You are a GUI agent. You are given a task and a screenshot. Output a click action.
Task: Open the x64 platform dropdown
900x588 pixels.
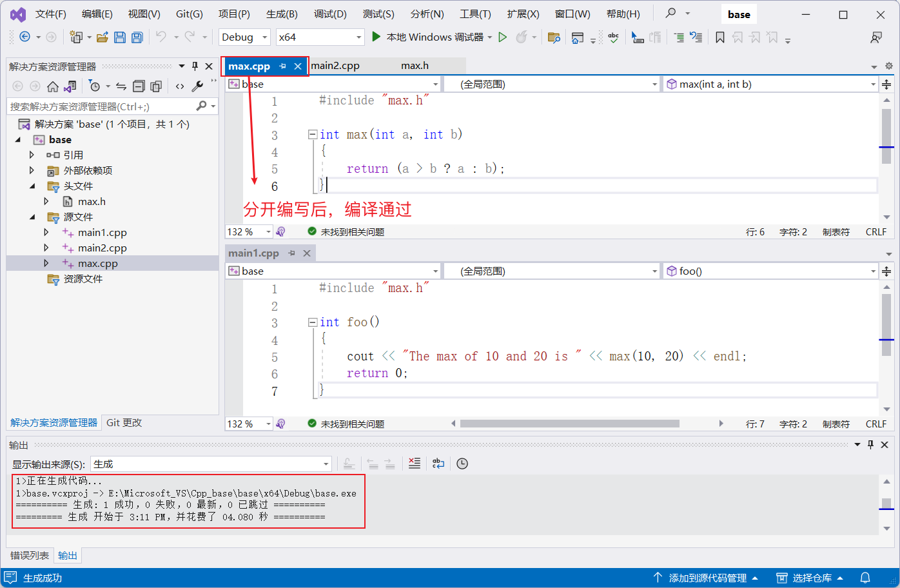click(320, 37)
